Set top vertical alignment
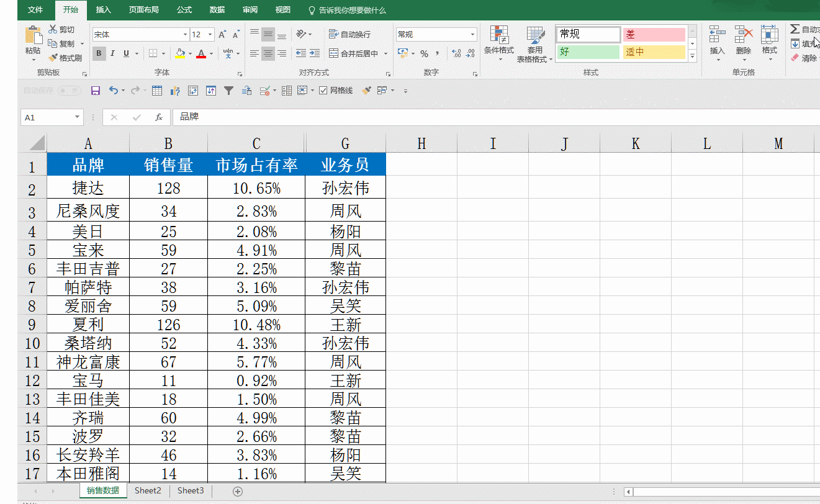This screenshot has height=504, width=820. tap(255, 35)
